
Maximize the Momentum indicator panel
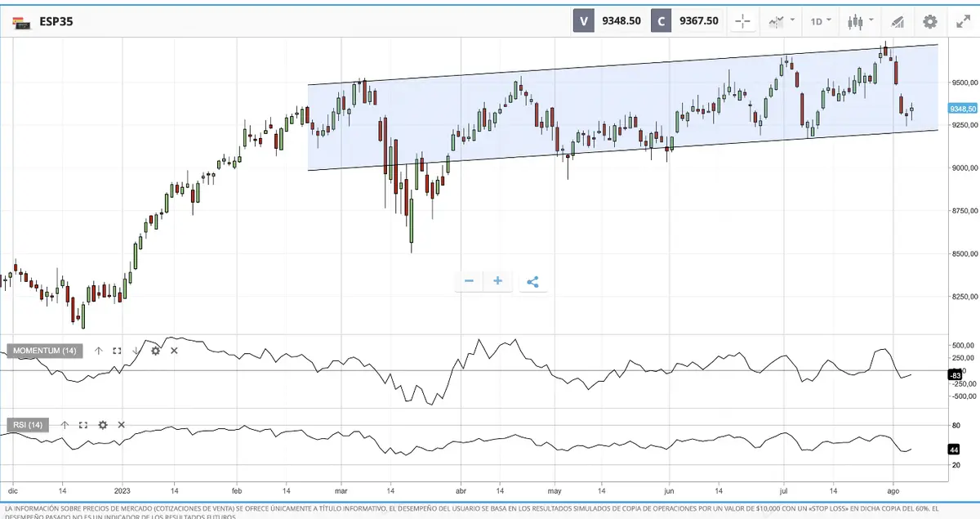[x=117, y=351]
